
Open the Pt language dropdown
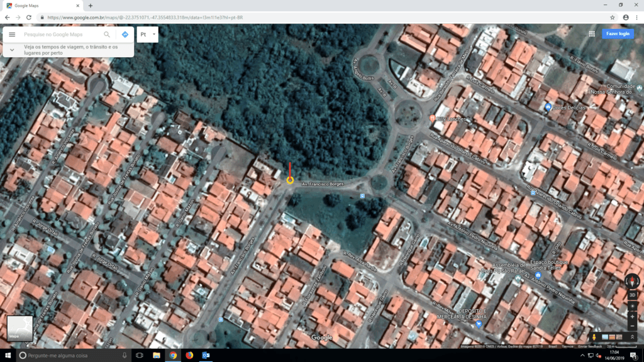pos(148,35)
